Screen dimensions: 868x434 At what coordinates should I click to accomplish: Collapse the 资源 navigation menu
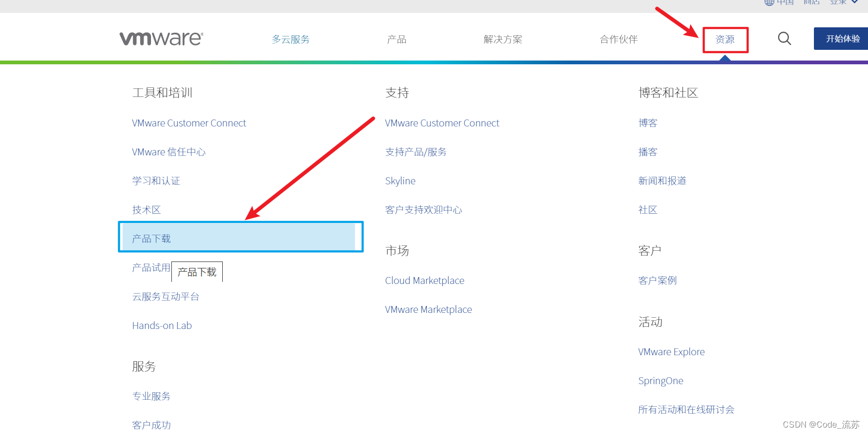(725, 40)
